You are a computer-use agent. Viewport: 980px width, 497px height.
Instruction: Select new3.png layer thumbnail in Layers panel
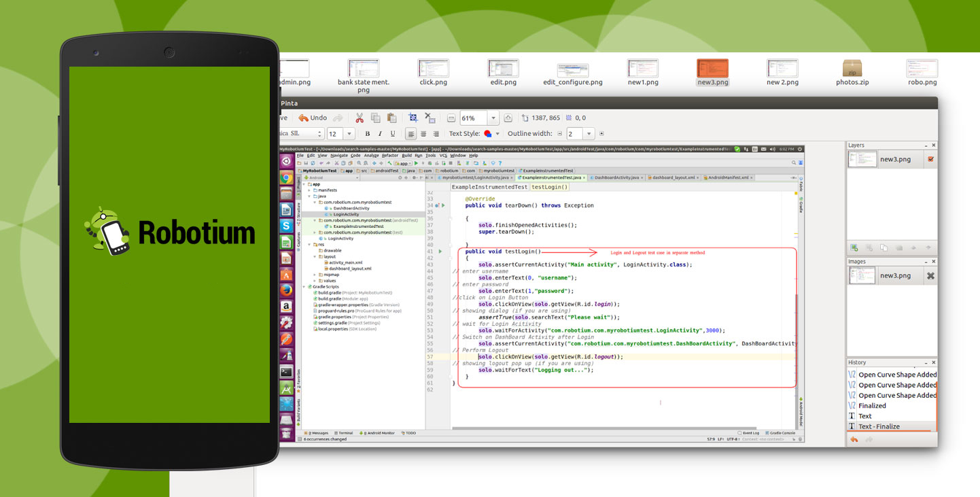click(862, 159)
